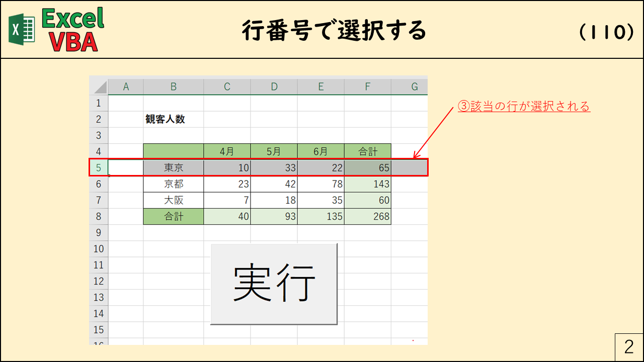Select row 5 header
The width and height of the screenshot is (644, 362).
tap(99, 168)
